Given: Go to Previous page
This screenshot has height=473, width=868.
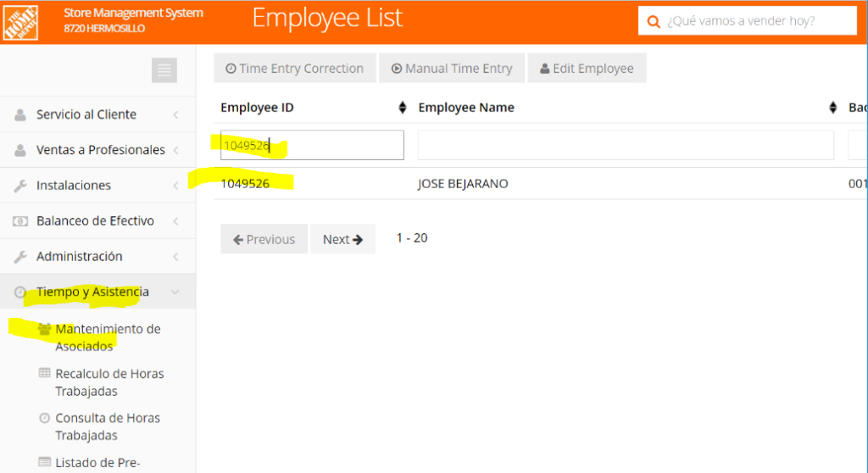Looking at the screenshot, I should point(264,239).
